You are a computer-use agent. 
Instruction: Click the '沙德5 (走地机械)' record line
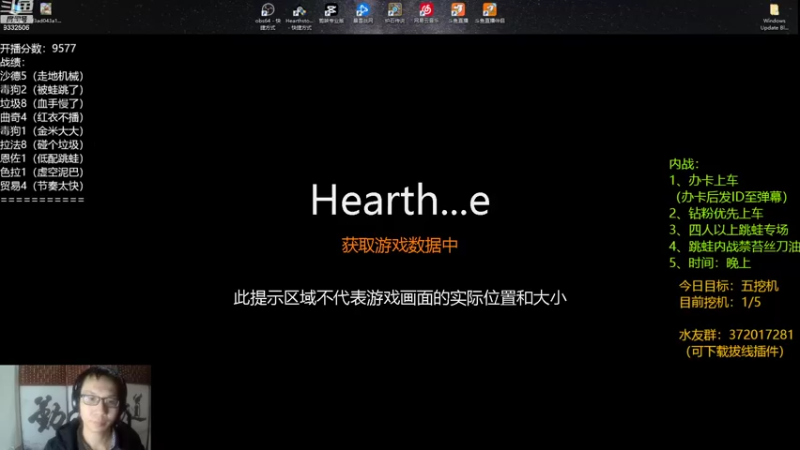coord(42,76)
